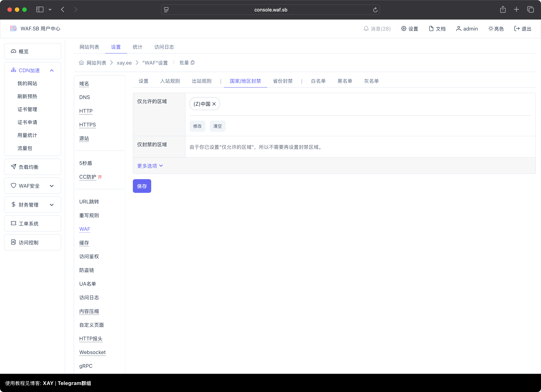Click 网站列表 breadcrumb link

96,63
